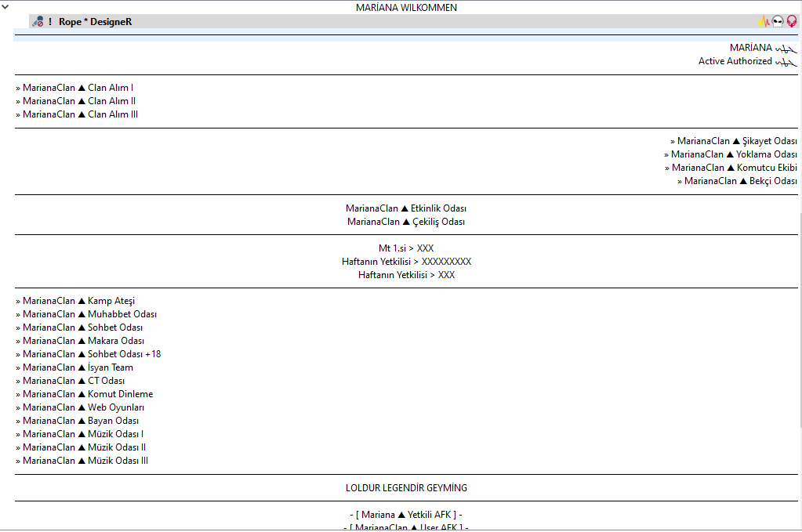Select the Bekçi Odası channel
802x532 pixels.
(x=737, y=181)
